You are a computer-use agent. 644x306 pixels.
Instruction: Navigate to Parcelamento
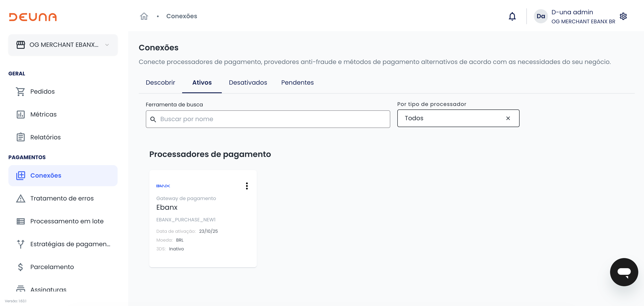point(52,267)
